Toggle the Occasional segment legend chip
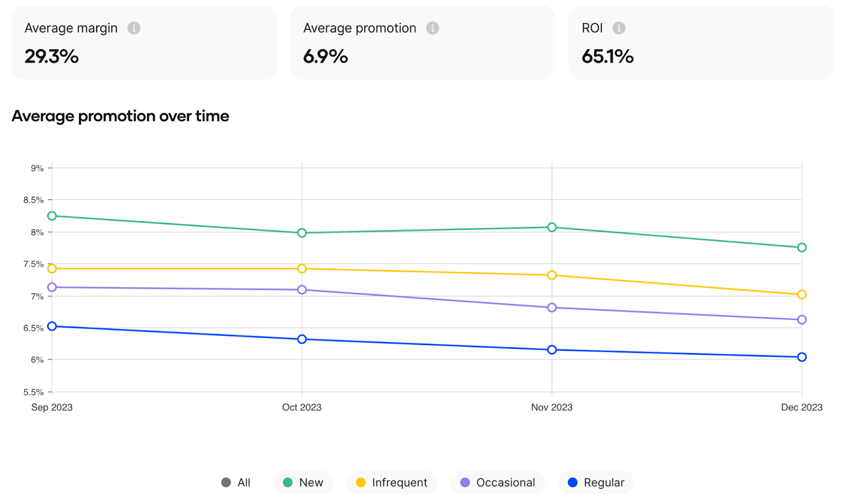The height and width of the screenshot is (504, 845). tap(497, 482)
